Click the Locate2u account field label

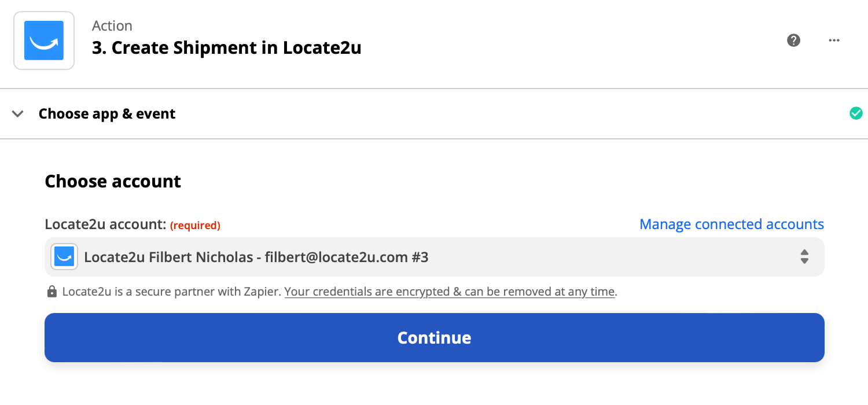point(106,224)
